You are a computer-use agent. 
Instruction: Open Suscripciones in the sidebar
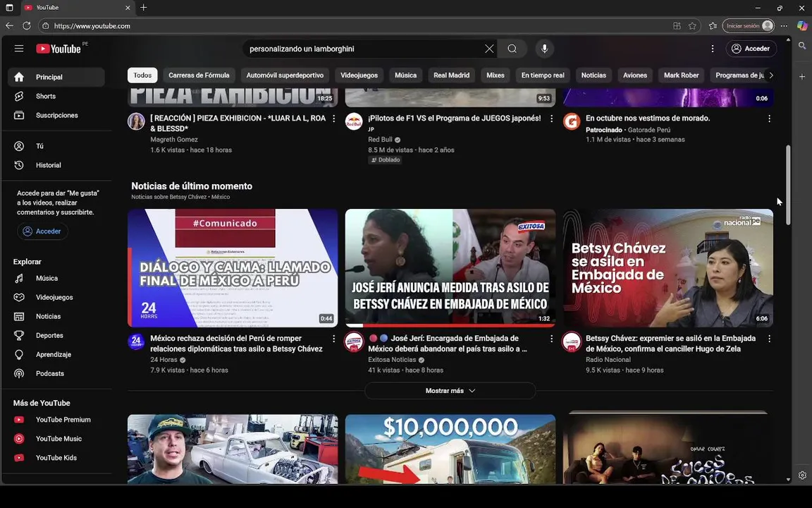56,116
